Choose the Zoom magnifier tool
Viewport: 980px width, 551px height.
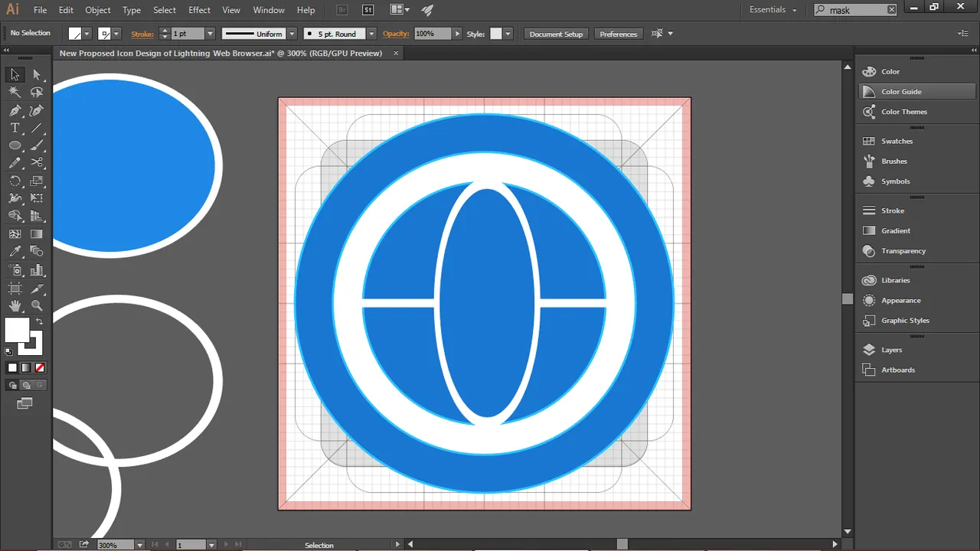(37, 306)
